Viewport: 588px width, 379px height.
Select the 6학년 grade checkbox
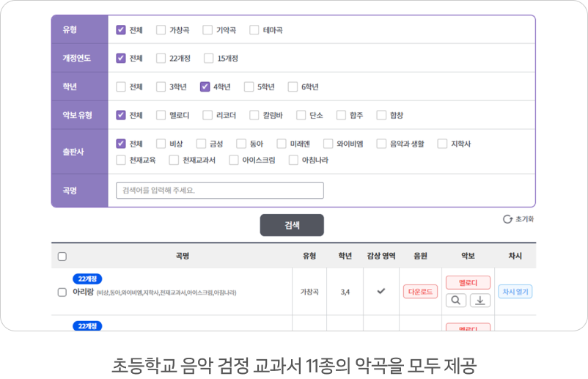pos(293,87)
